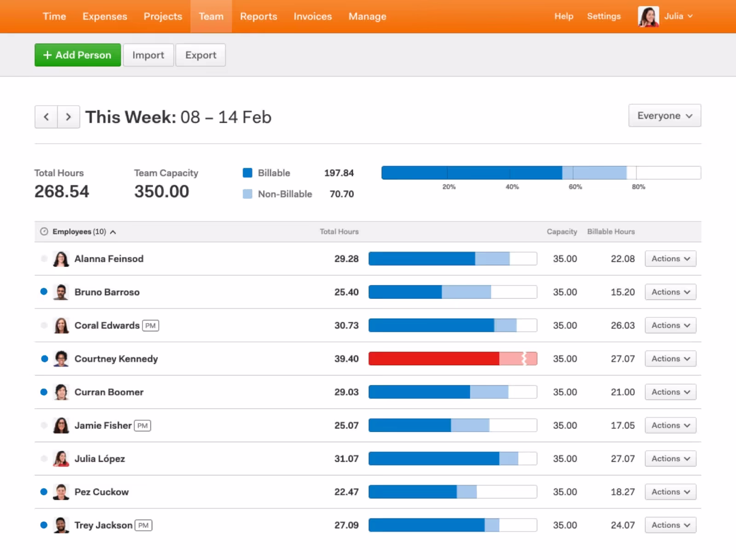Click the grey status dot for Jamie Fisher
Viewport: 736px width, 560px height.
44,425
